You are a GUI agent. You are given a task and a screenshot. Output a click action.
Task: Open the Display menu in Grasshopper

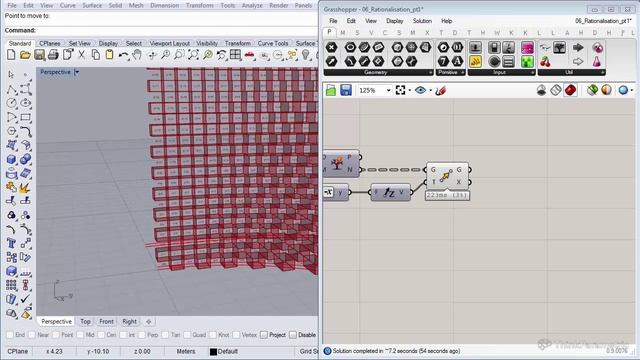pyautogui.click(x=395, y=21)
